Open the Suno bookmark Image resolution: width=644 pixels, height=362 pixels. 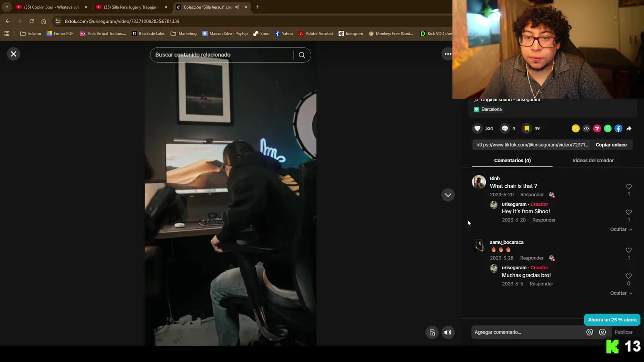click(261, 34)
